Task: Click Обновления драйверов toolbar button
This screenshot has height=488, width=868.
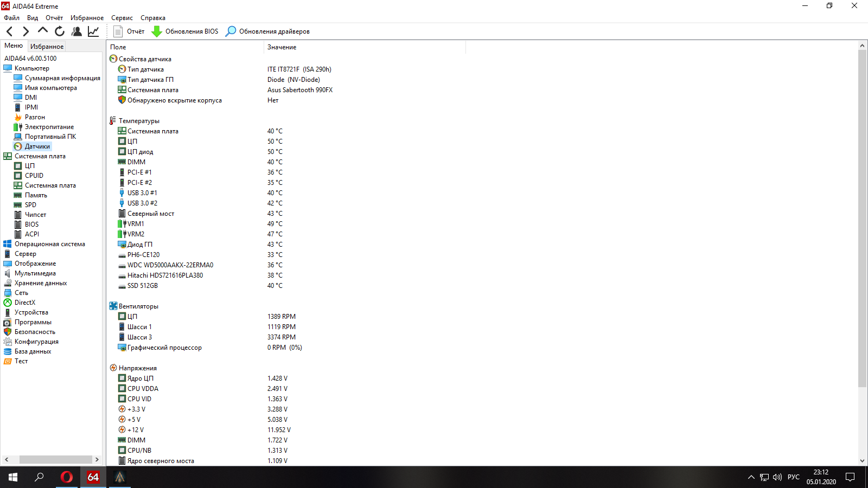Action: (x=268, y=31)
